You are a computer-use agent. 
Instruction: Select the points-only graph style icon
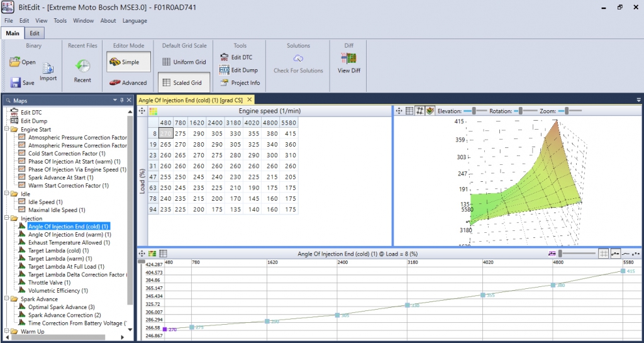tap(636, 254)
